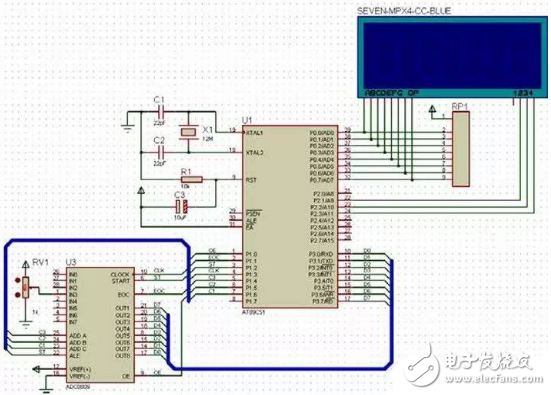Click the AT89C51 part name below U1
The image size is (551, 395).
pos(254,312)
